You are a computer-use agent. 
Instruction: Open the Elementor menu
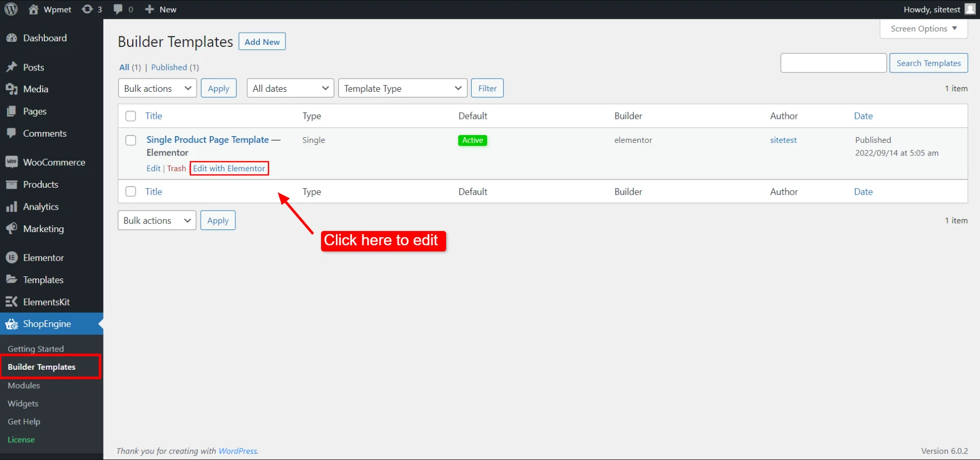[x=52, y=258]
